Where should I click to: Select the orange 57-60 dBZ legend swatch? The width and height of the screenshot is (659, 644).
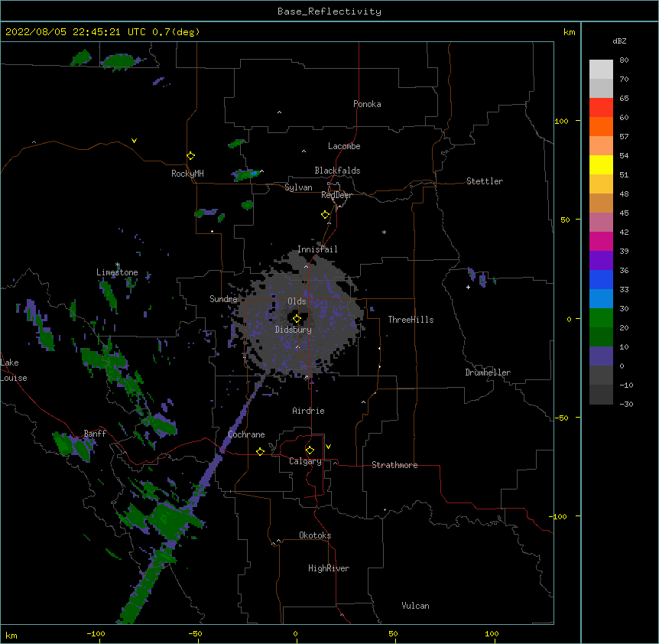(x=601, y=127)
